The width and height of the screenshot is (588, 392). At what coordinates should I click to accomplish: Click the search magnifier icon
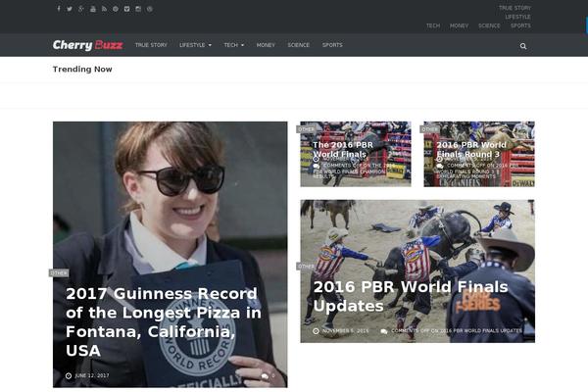tap(523, 46)
